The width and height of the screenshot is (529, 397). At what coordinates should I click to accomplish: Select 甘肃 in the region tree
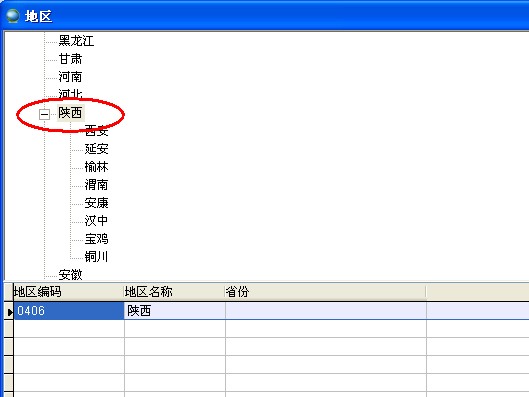pyautogui.click(x=70, y=59)
